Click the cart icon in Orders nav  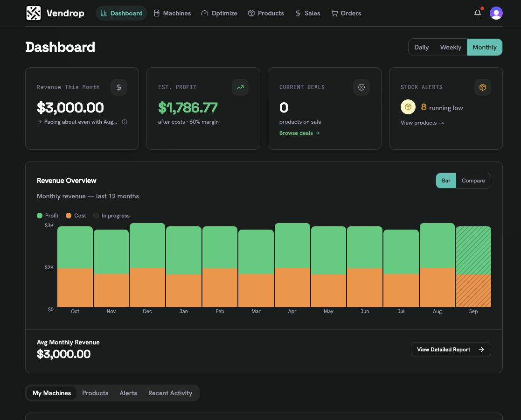click(334, 13)
